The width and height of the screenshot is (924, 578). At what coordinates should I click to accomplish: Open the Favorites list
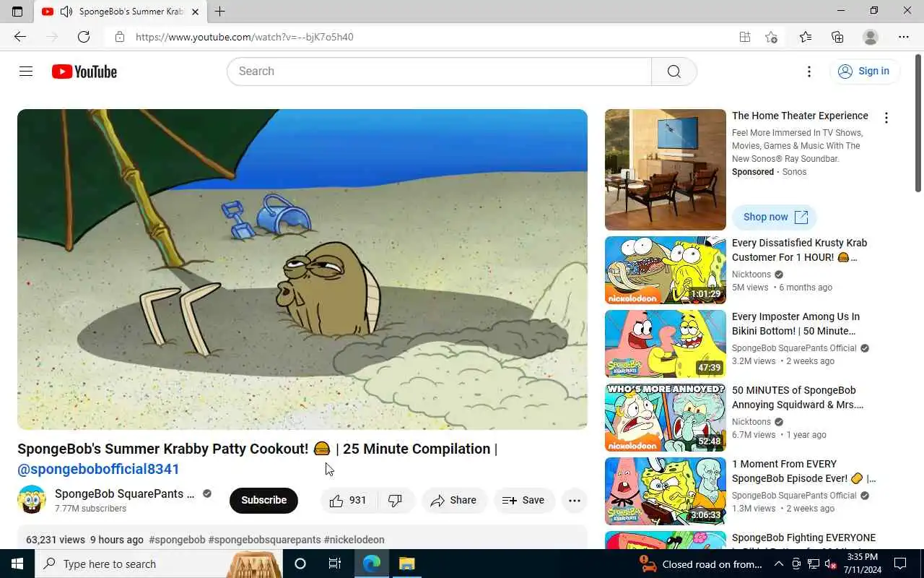(x=806, y=37)
